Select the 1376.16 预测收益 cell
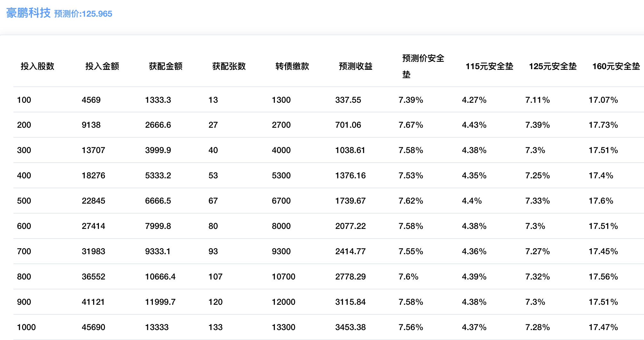 pyautogui.click(x=350, y=175)
